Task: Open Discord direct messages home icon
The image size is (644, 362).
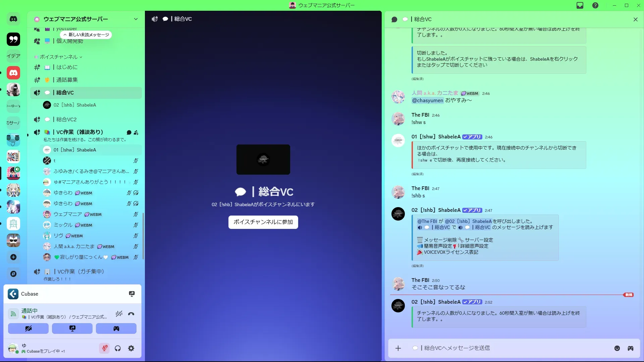Action: point(13,19)
